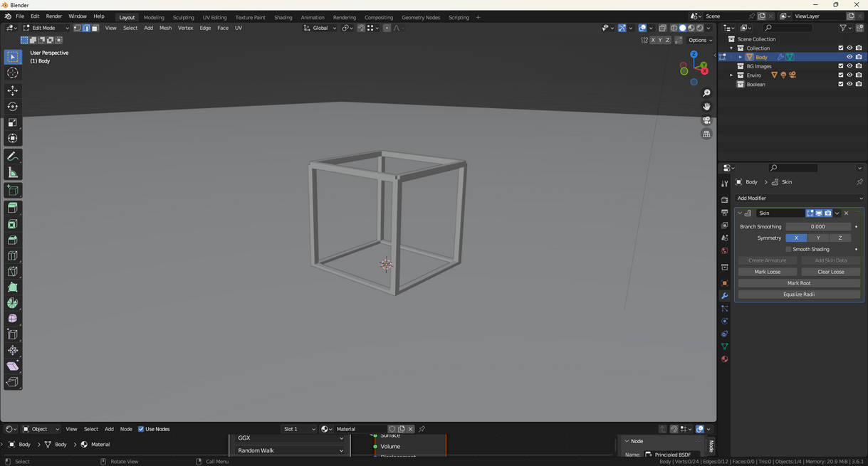Click the Branch Smoothing value slider
868x466 pixels.
(817, 227)
